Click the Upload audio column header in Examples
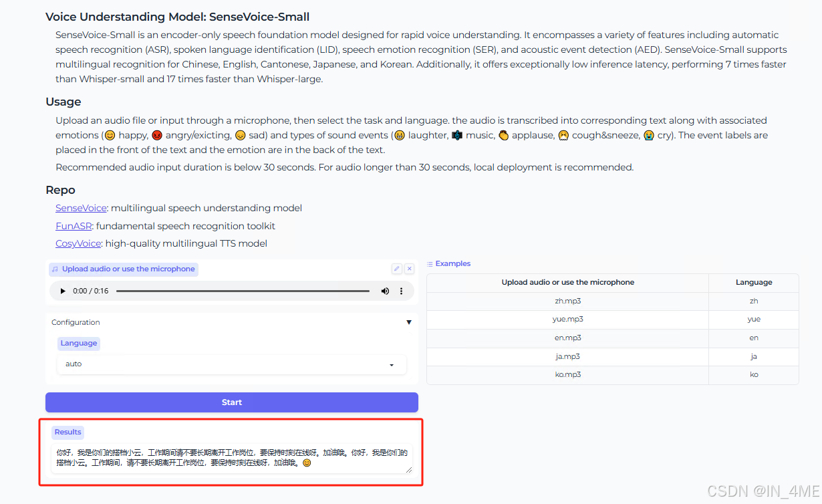This screenshot has height=504, width=822. [x=567, y=282]
